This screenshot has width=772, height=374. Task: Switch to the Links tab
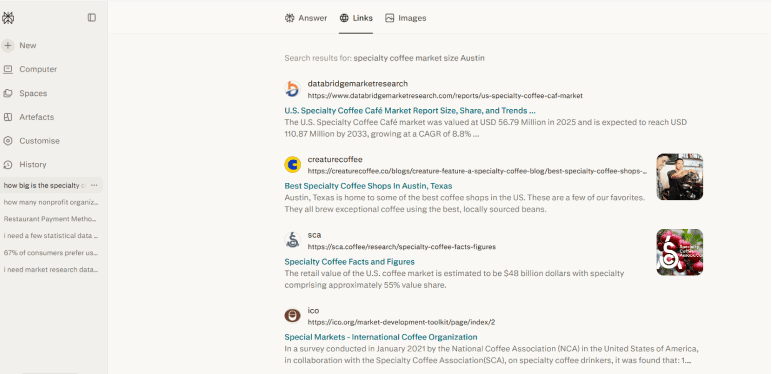point(355,18)
